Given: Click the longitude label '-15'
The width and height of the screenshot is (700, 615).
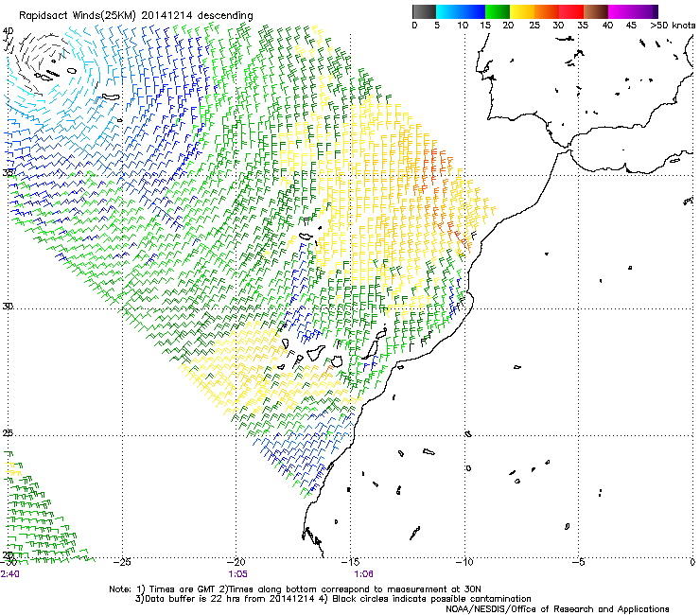Looking at the screenshot, I should pyautogui.click(x=350, y=562).
